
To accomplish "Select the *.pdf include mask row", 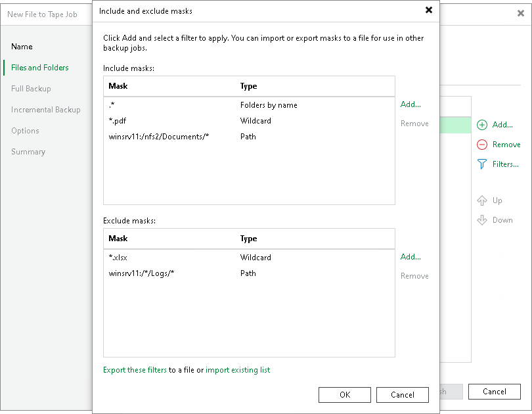I will [x=249, y=121].
